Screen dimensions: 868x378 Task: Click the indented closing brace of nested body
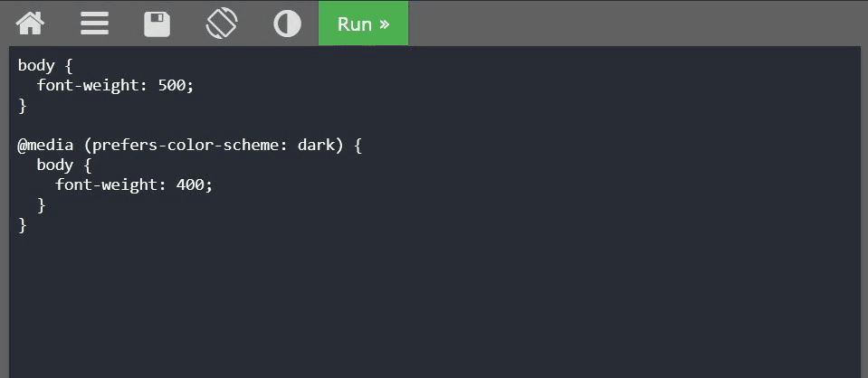point(41,205)
